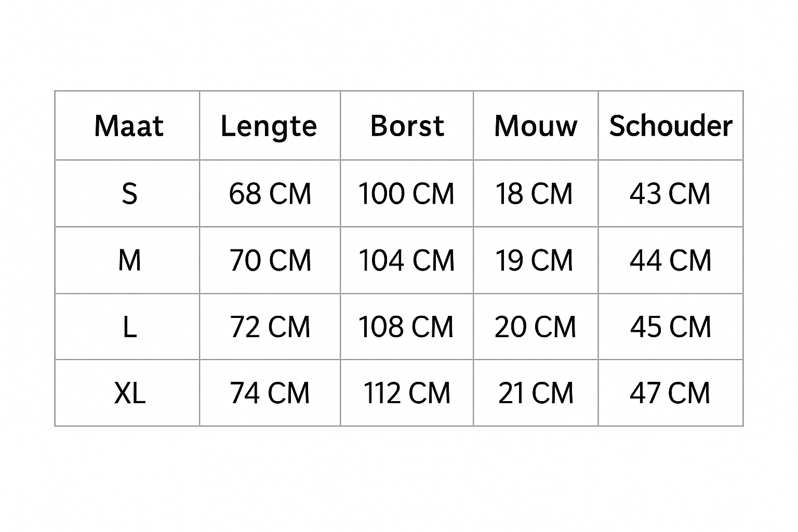Click the size XL row label
Image resolution: width=798 pixels, height=532 pixels.
coord(129,393)
